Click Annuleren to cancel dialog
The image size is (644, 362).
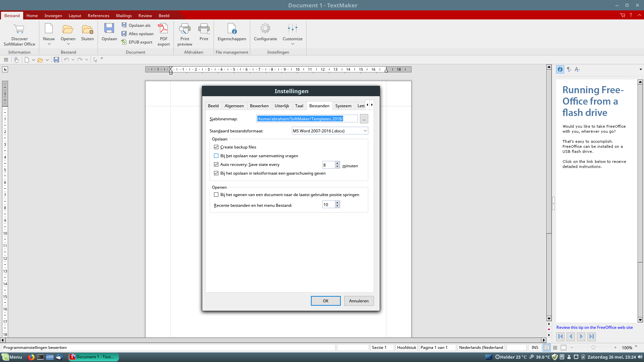pos(359,301)
